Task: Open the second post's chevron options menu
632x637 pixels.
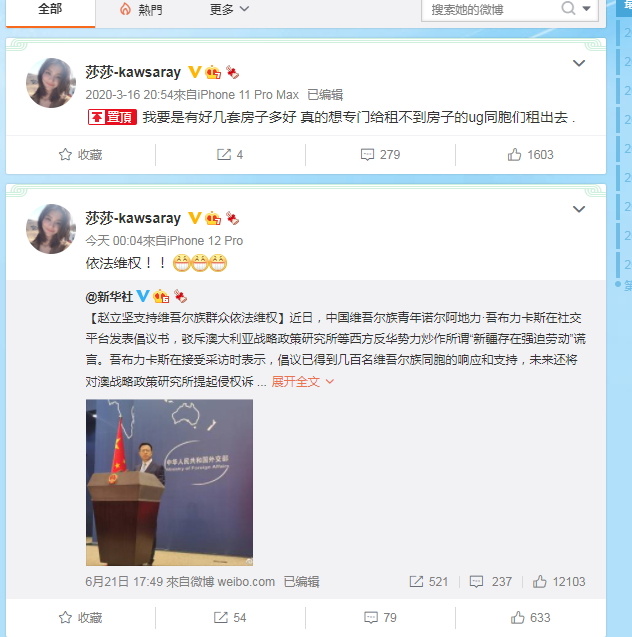Action: [x=579, y=209]
